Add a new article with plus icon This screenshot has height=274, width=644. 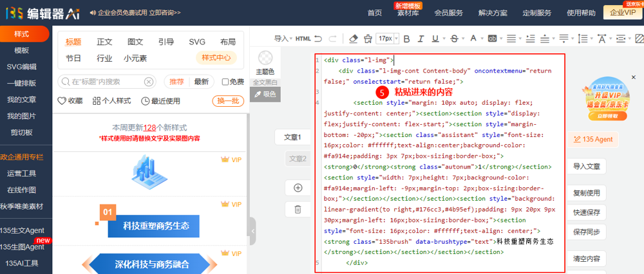[x=298, y=187]
